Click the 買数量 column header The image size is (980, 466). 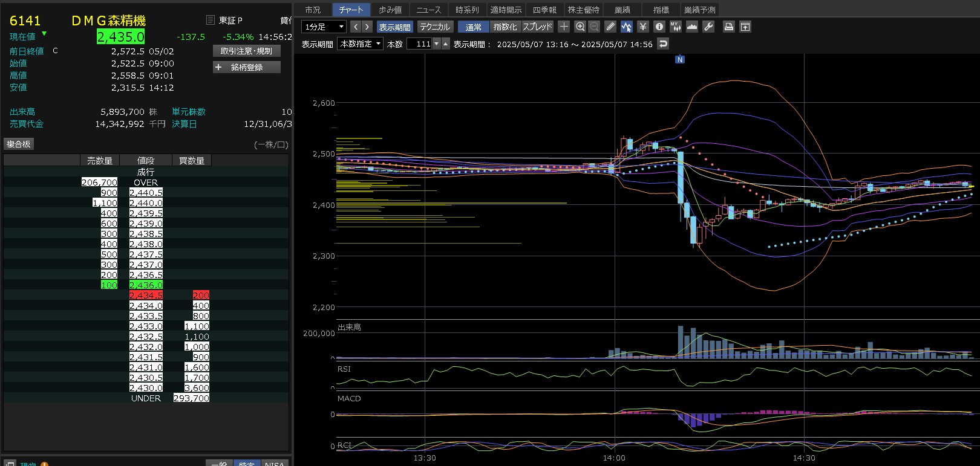[x=192, y=160]
